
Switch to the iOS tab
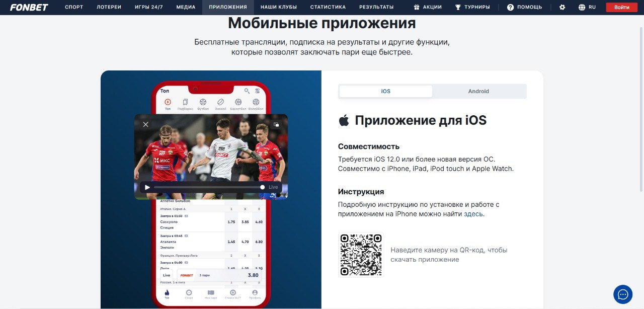pos(385,91)
